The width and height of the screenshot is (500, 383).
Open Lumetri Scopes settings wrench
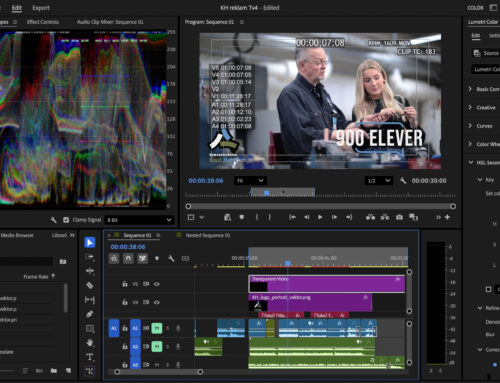click(x=53, y=220)
